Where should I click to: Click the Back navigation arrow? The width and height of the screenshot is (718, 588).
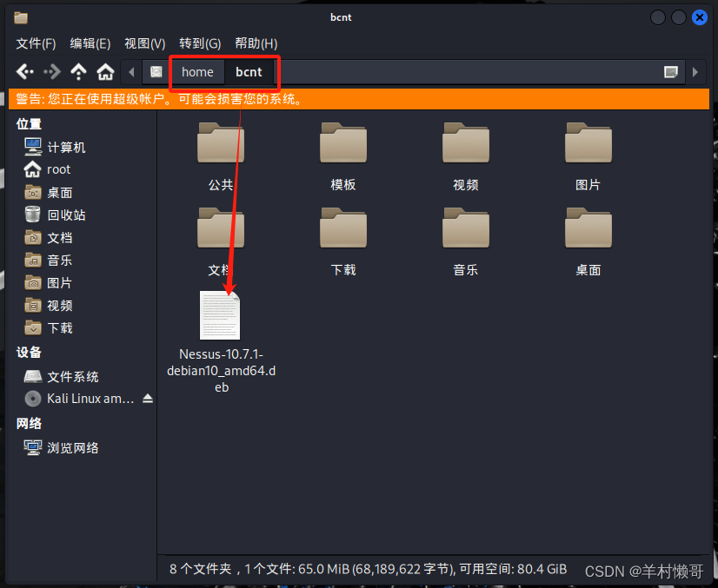point(24,72)
